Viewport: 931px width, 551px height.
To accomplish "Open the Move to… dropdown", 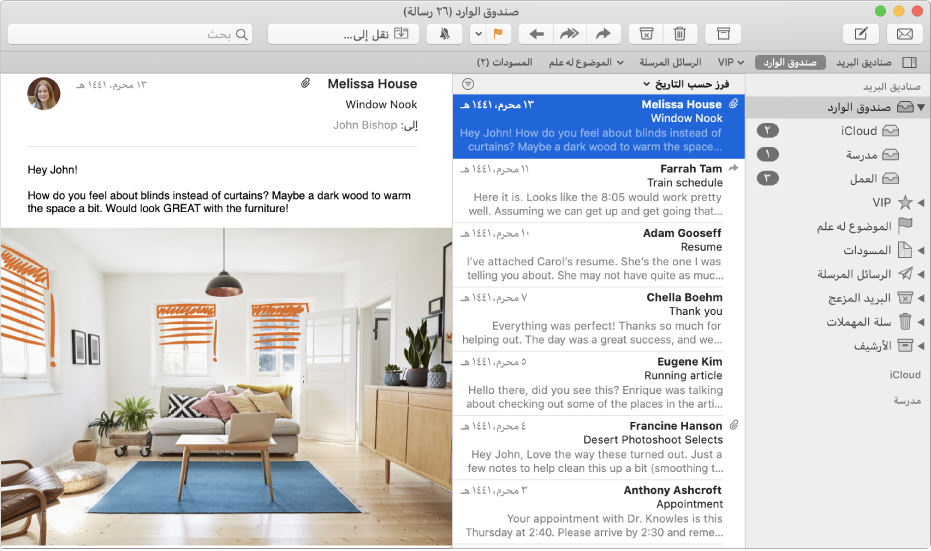I will click(x=343, y=34).
